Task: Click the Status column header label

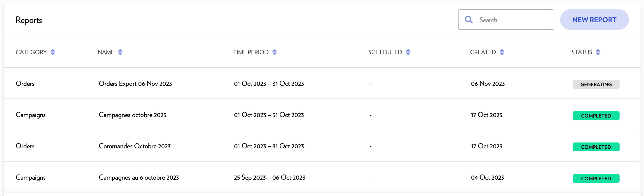Action: (582, 52)
